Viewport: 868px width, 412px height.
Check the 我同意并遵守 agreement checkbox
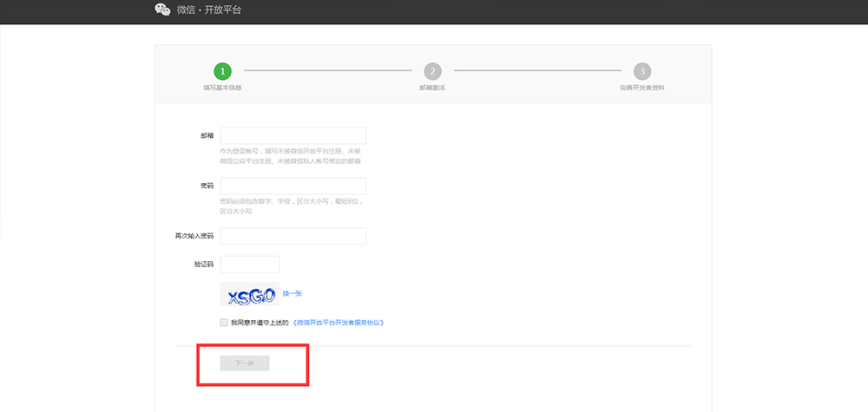[224, 322]
